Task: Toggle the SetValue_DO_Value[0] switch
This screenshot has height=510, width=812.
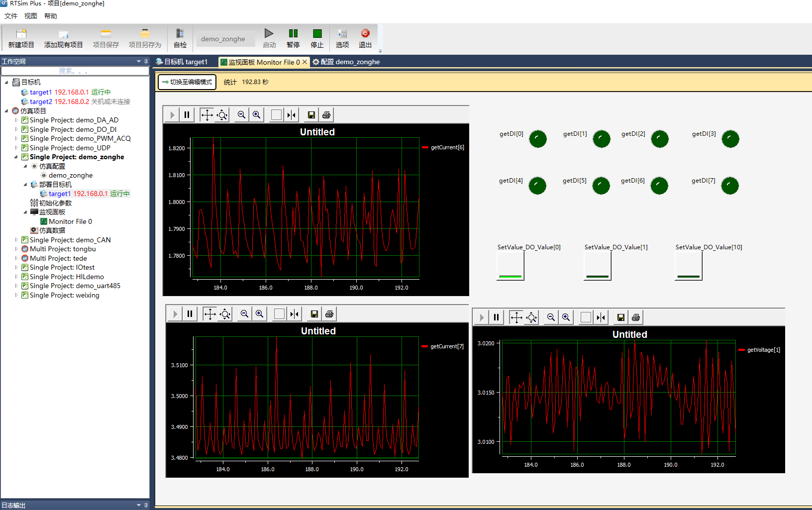Action: [510, 266]
